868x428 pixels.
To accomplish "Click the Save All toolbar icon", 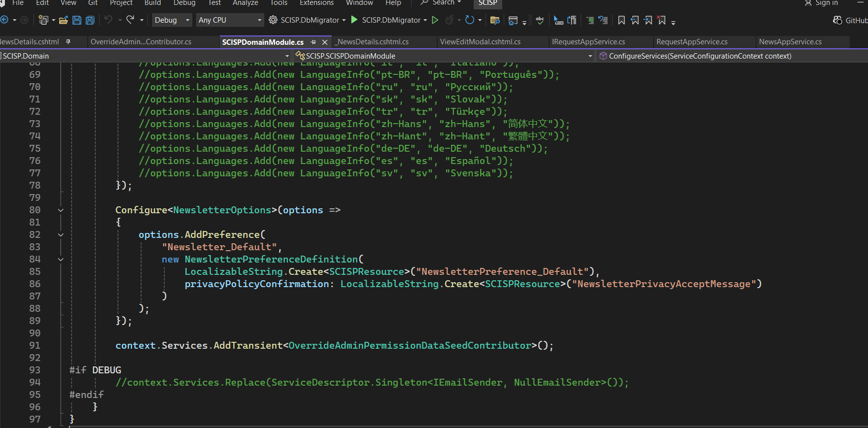I will point(90,20).
